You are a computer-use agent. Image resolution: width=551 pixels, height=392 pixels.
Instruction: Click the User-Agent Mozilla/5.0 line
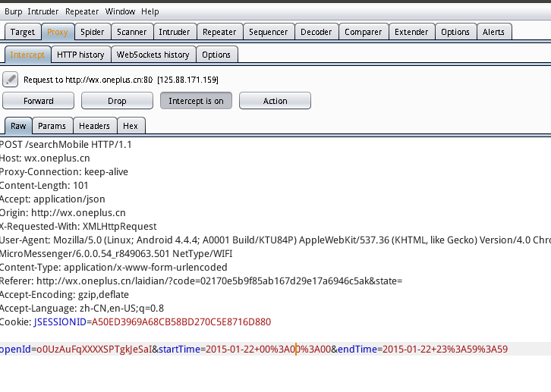(x=275, y=240)
